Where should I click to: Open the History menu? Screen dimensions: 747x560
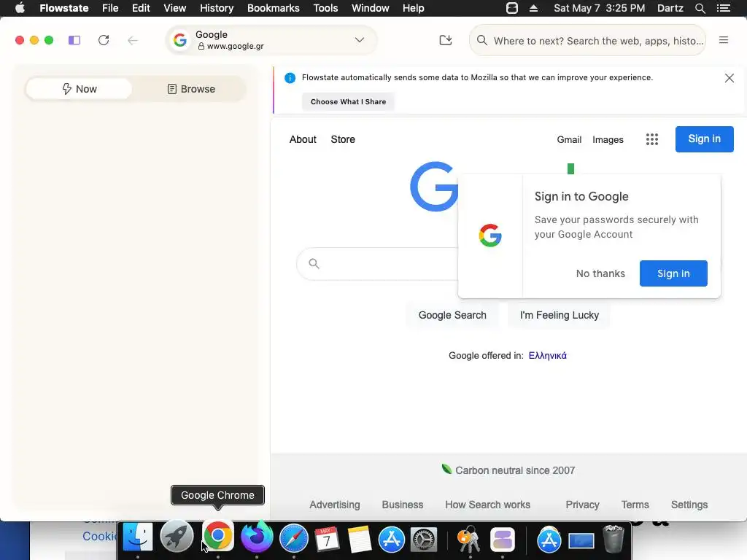point(217,8)
